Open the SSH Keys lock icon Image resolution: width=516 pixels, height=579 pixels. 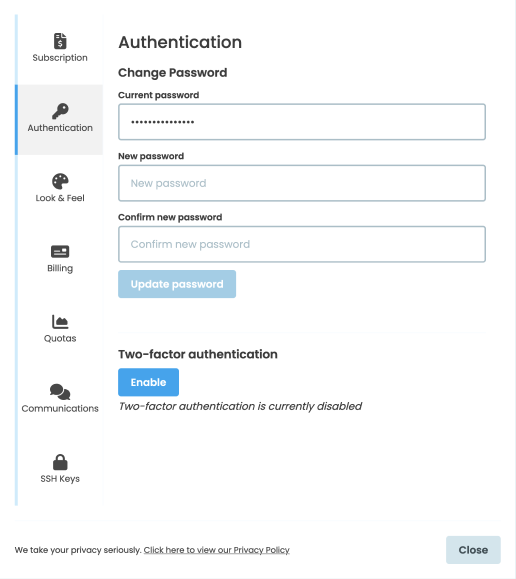60,462
